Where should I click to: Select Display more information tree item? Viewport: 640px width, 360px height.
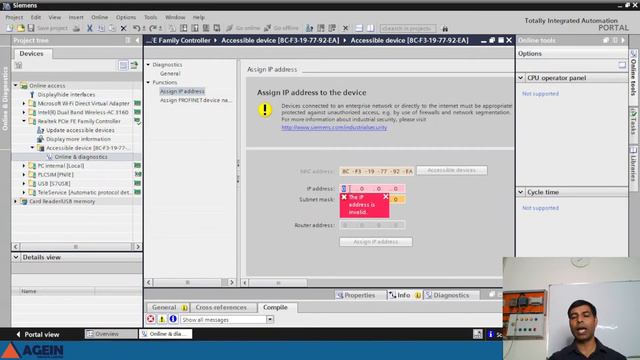pos(78,139)
